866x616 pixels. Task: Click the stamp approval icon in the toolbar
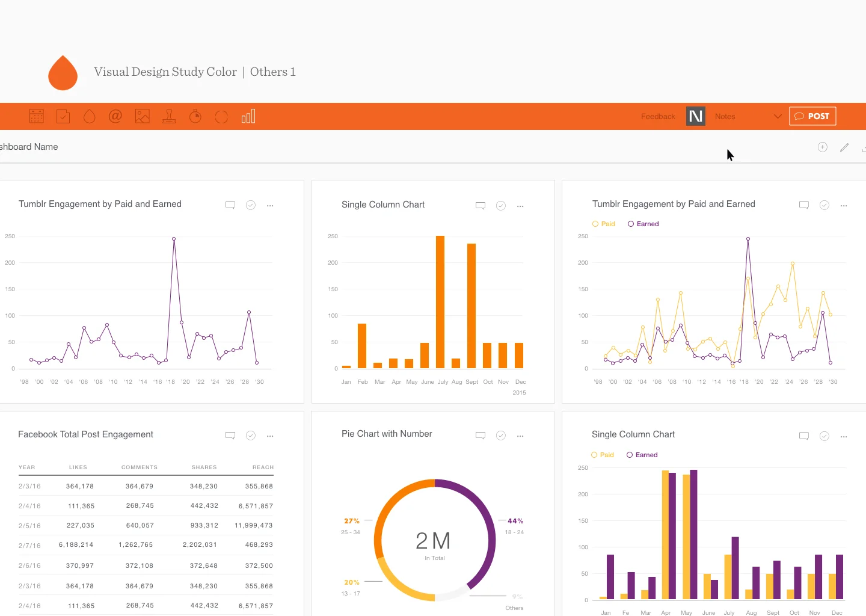[x=169, y=116]
